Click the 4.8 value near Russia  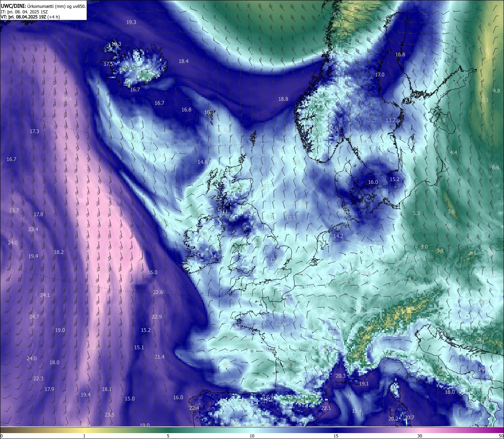point(496,91)
